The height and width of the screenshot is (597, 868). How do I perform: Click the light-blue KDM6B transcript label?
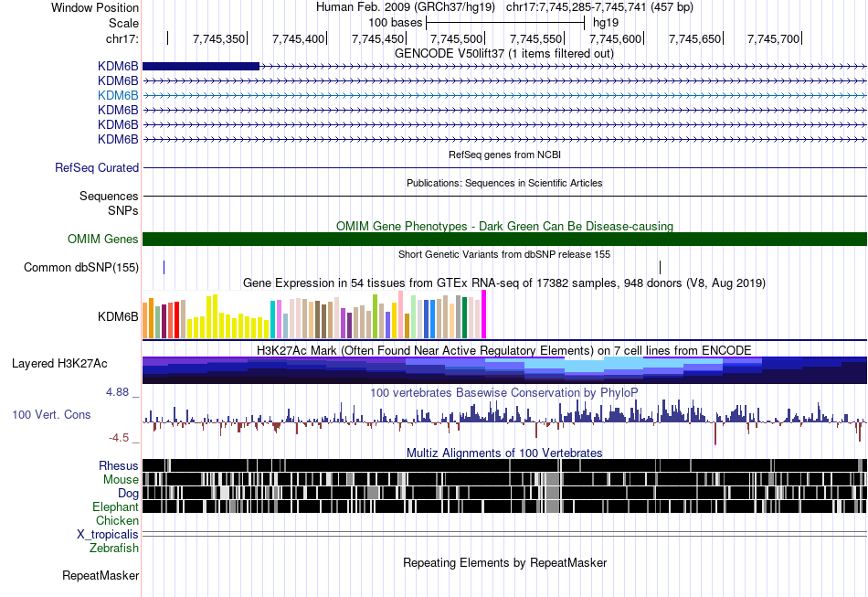118,95
